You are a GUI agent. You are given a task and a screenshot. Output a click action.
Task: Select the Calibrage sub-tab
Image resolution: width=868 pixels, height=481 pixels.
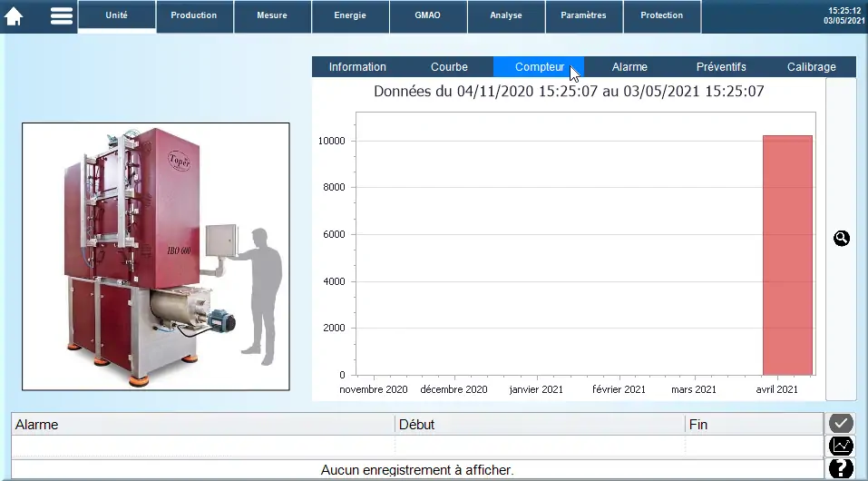pyautogui.click(x=812, y=67)
